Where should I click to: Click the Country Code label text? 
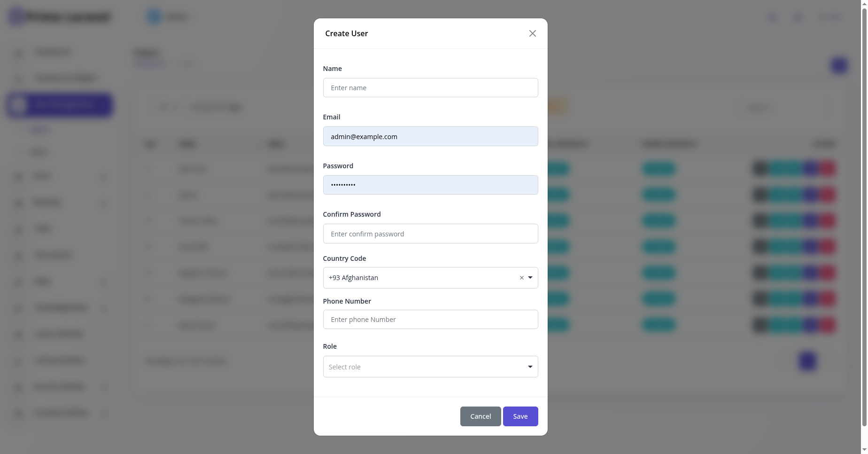tap(344, 258)
